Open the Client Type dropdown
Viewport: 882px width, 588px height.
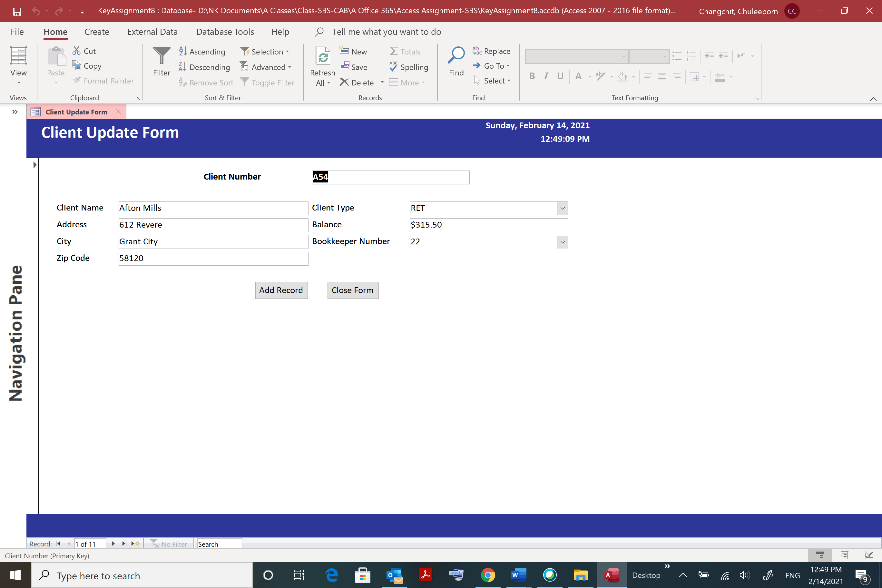[x=562, y=208]
